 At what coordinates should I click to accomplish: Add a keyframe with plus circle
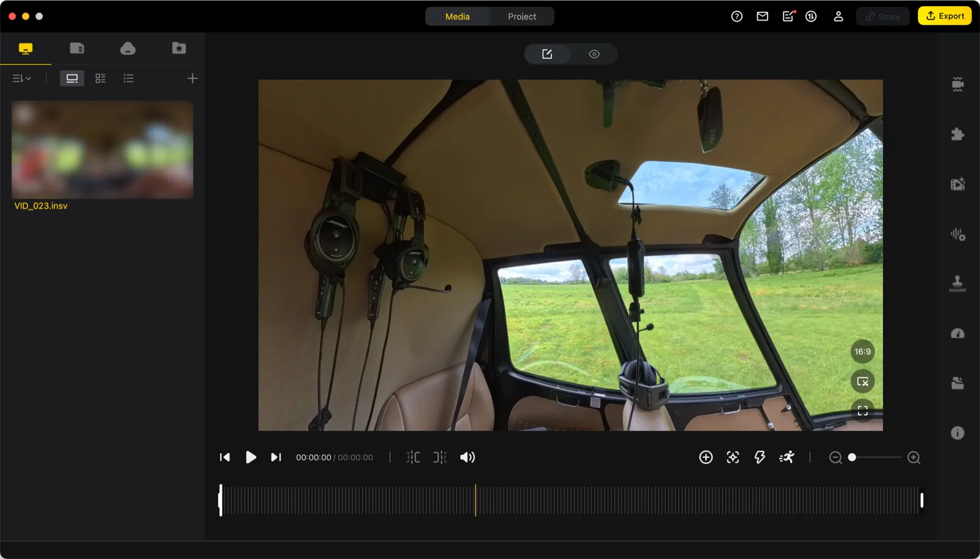click(x=706, y=457)
